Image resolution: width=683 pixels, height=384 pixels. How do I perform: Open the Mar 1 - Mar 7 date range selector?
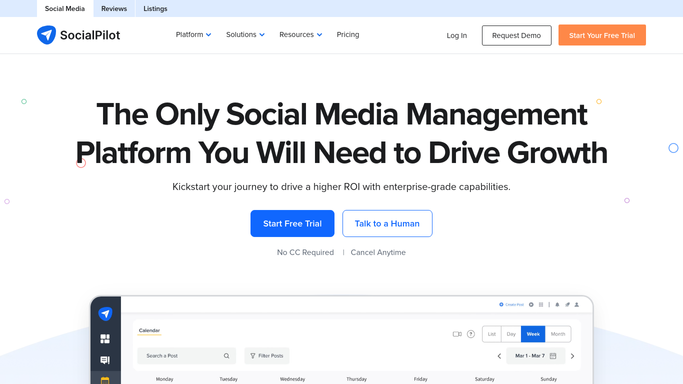tap(536, 356)
